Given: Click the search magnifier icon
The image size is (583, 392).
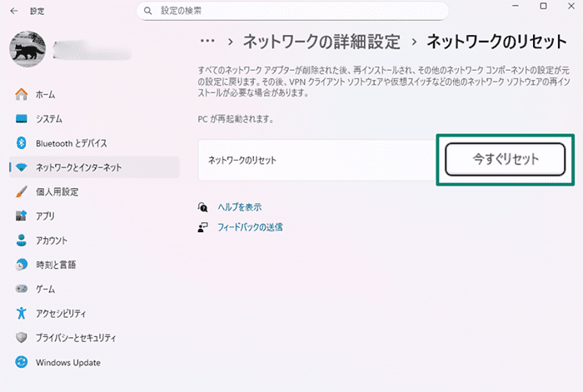Looking at the screenshot, I should (x=148, y=11).
